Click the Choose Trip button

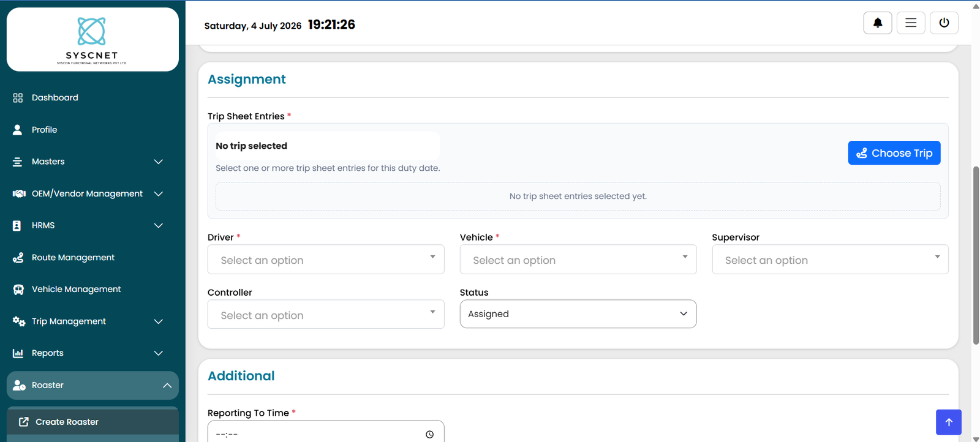pyautogui.click(x=894, y=153)
